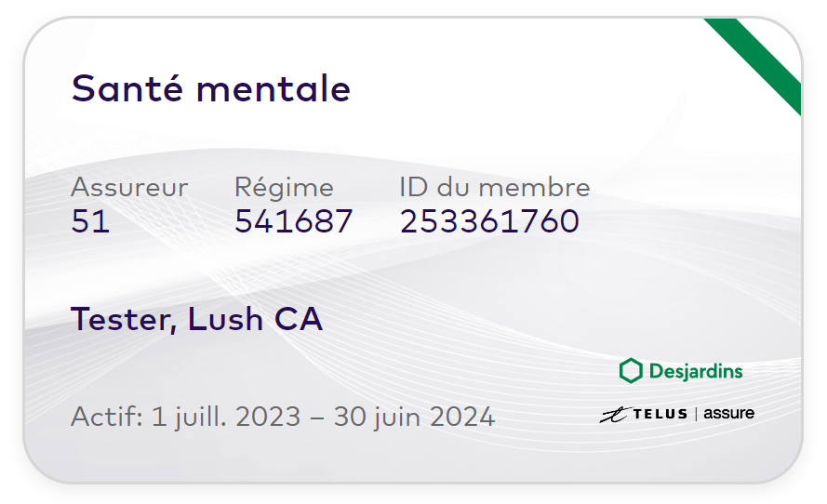827x504 pixels.
Task: Click the TELUS script swoosh icon
Action: (615, 415)
